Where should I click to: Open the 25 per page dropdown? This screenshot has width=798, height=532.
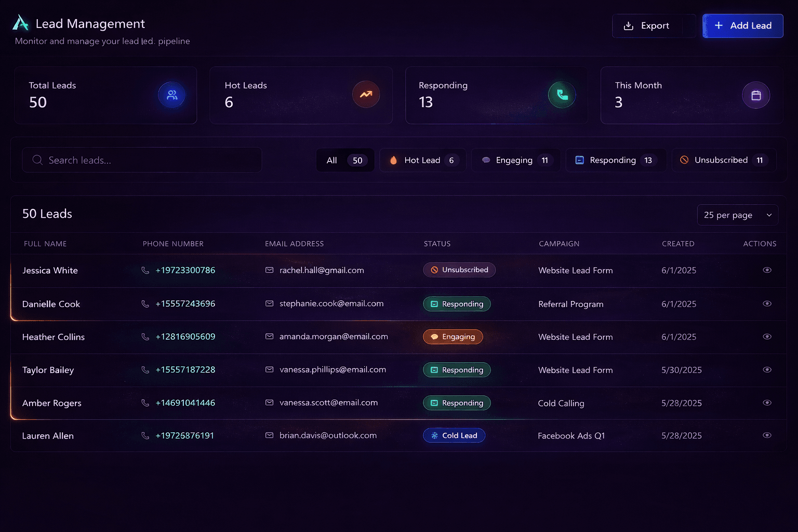737,215
